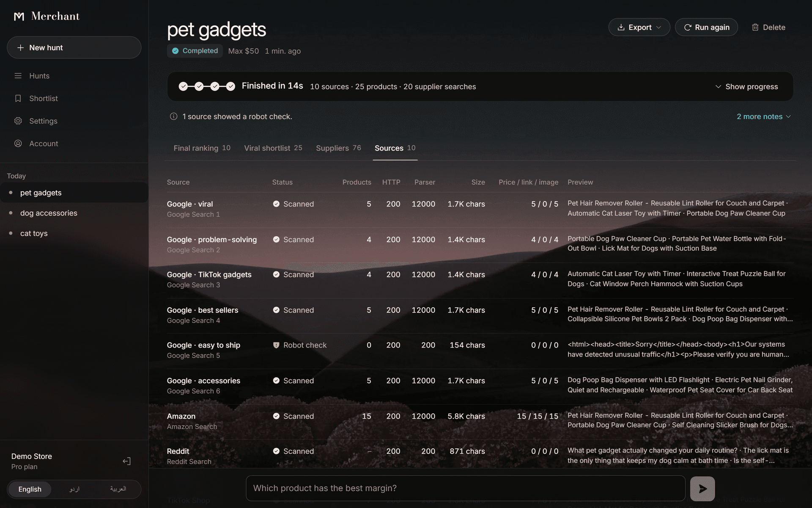Click the Scanned check icon in Amazon row

pyautogui.click(x=276, y=416)
